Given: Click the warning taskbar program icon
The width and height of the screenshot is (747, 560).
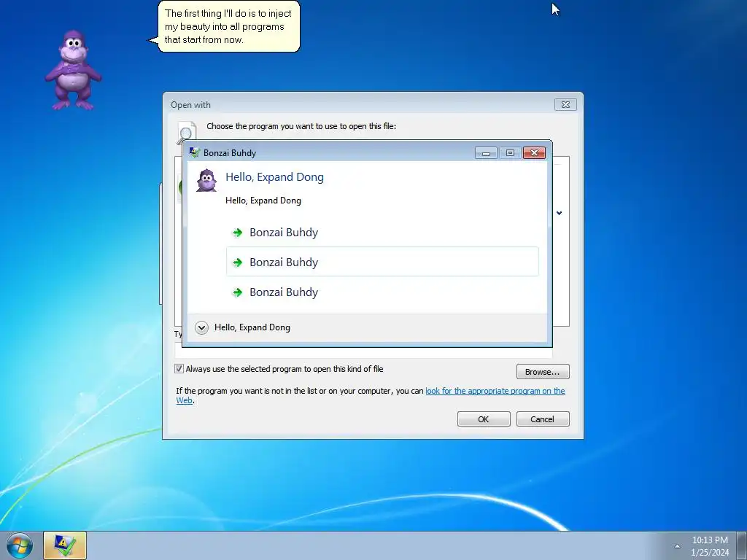Looking at the screenshot, I should pyautogui.click(x=65, y=545).
